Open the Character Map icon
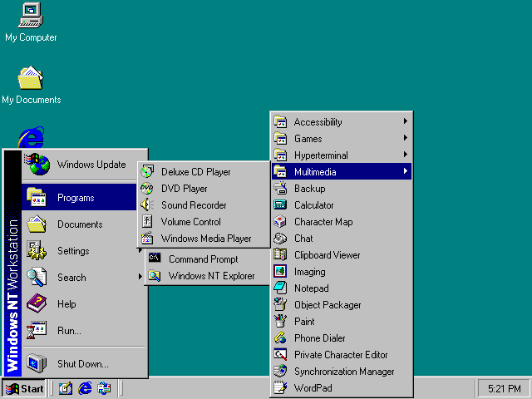The height and width of the screenshot is (399, 532). click(280, 222)
